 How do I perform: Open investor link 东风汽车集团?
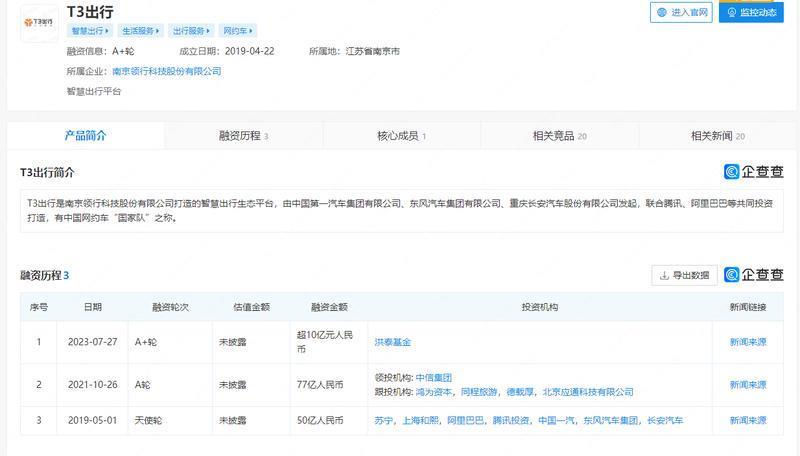[610, 420]
